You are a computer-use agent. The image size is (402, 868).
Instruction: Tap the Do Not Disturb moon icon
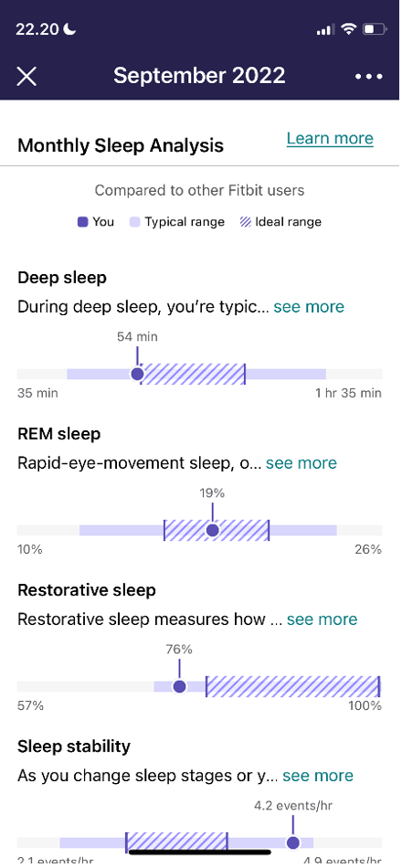pyautogui.click(x=69, y=29)
